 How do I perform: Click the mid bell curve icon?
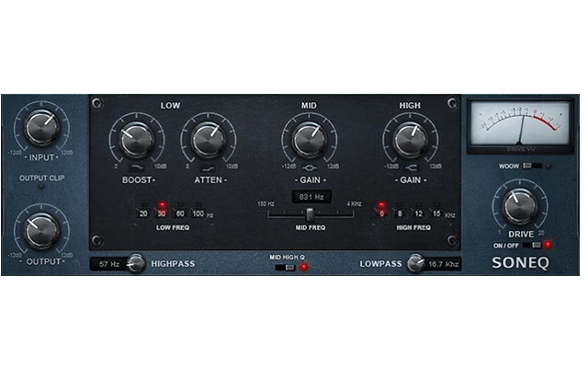coord(310,167)
